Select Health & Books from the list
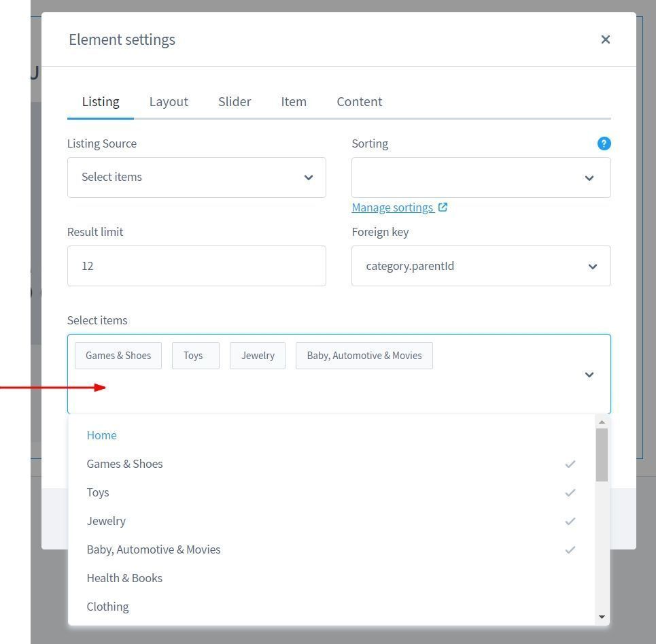The width and height of the screenshot is (656, 644). click(124, 578)
